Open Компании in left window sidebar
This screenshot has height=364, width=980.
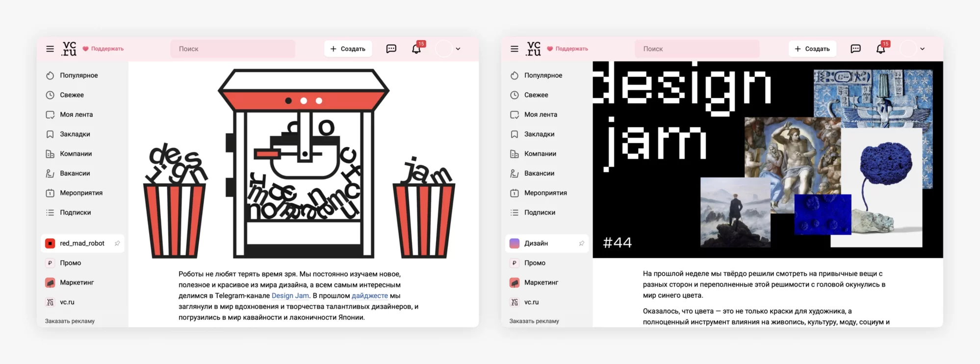[76, 154]
